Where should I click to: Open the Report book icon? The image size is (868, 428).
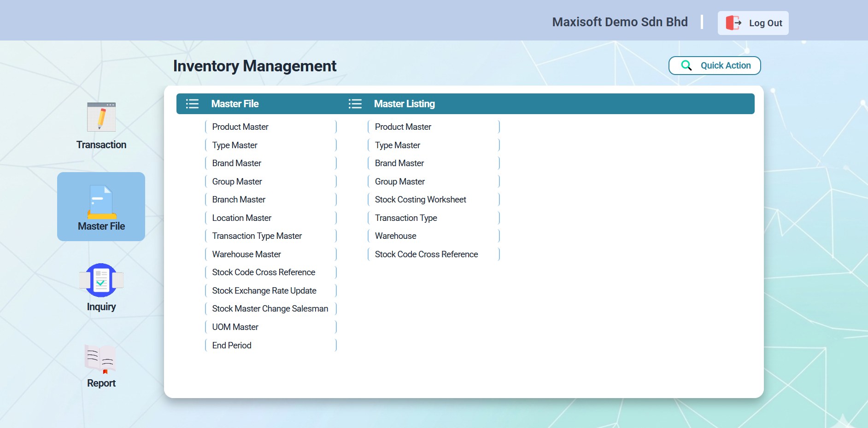point(100,359)
